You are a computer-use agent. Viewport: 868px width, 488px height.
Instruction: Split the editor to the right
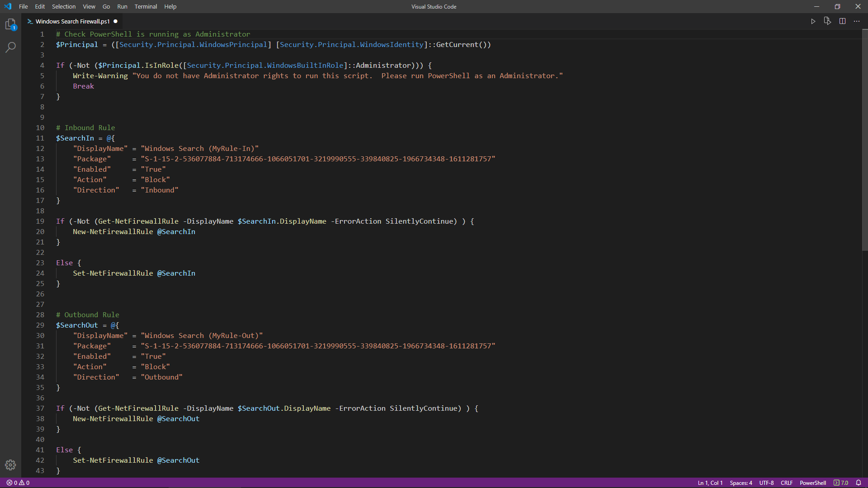842,21
